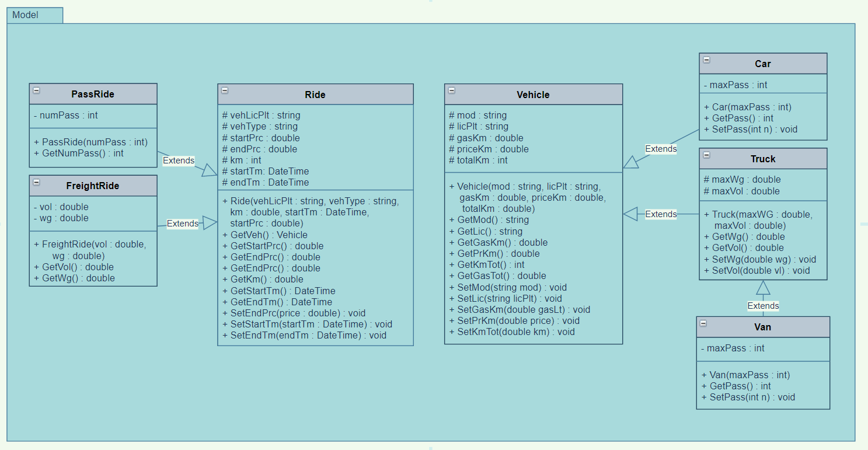Select '# totalKm : int' attribute
Viewport: 868px width, 450px height.
point(478,160)
